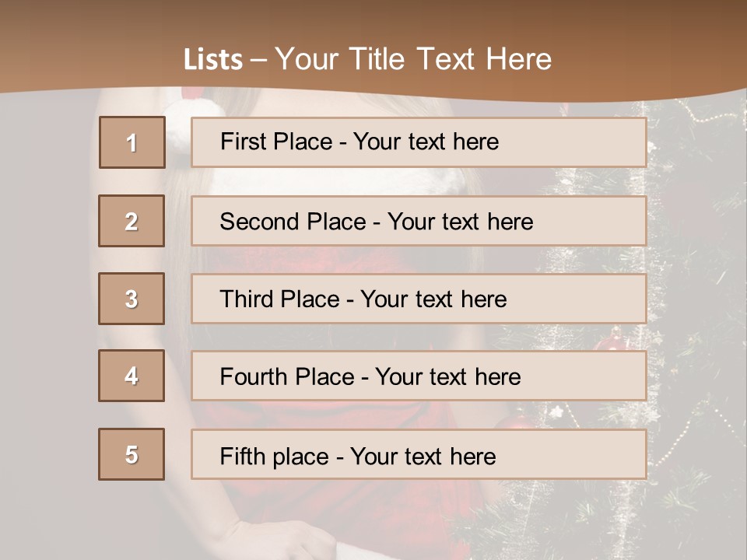The image size is (747, 560).
Task: Click the bold word Lists in title
Action: click(212, 60)
